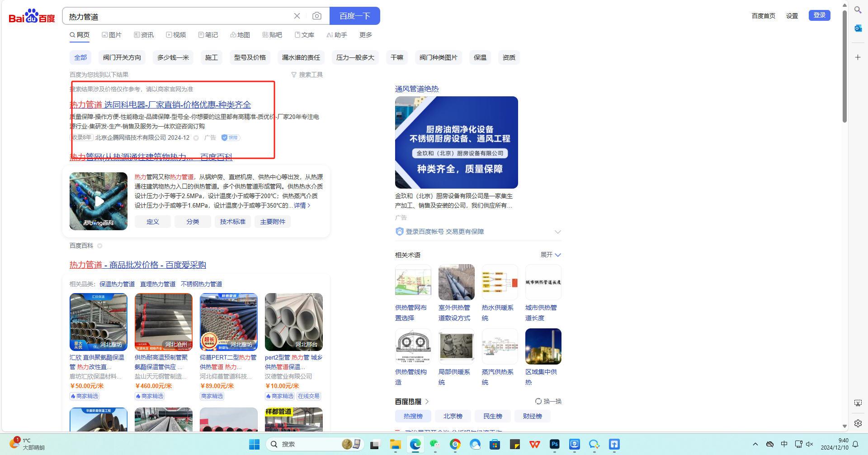The width and height of the screenshot is (868, 455).
Task: Switch to the 图片 tab
Action: [112, 35]
